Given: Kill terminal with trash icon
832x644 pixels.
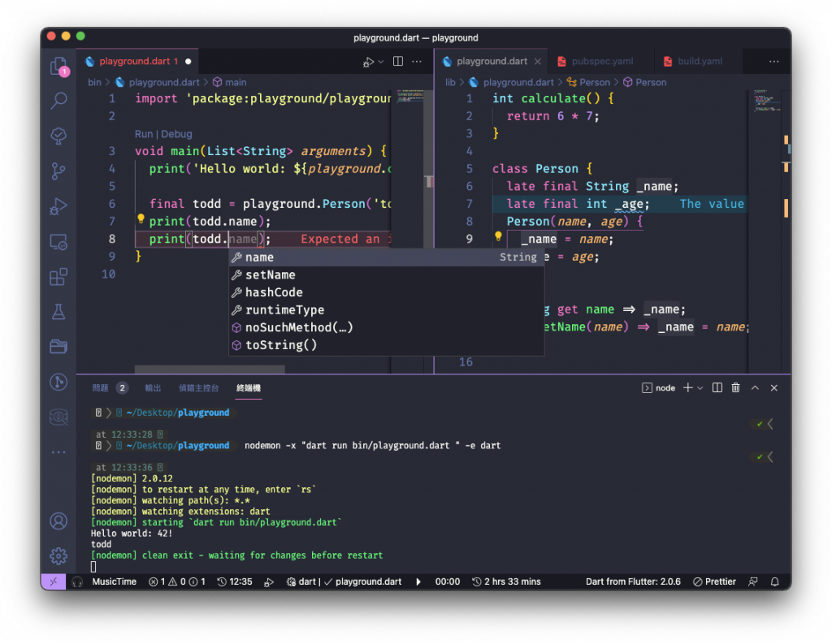Looking at the screenshot, I should click(735, 387).
